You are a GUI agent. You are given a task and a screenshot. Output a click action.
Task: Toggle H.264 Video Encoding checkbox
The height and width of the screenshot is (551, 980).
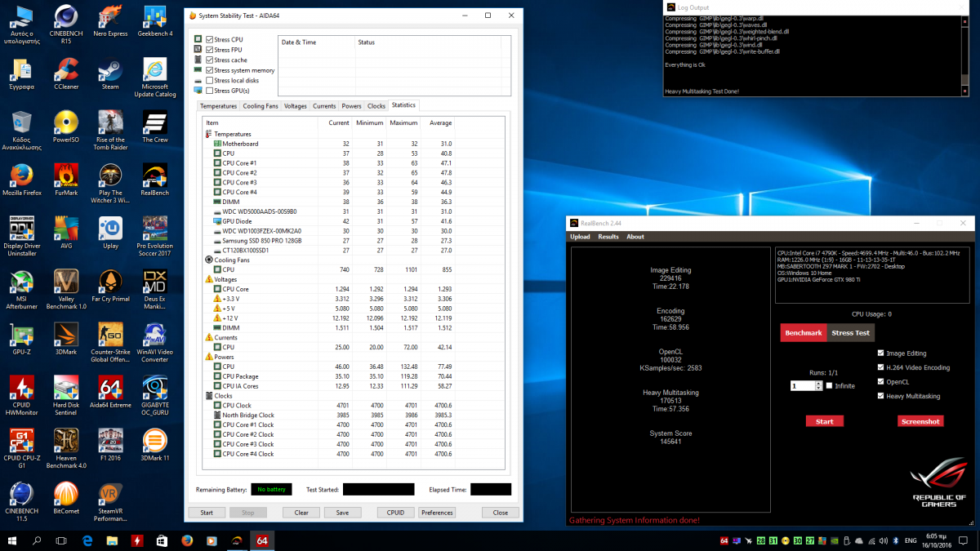tap(880, 367)
